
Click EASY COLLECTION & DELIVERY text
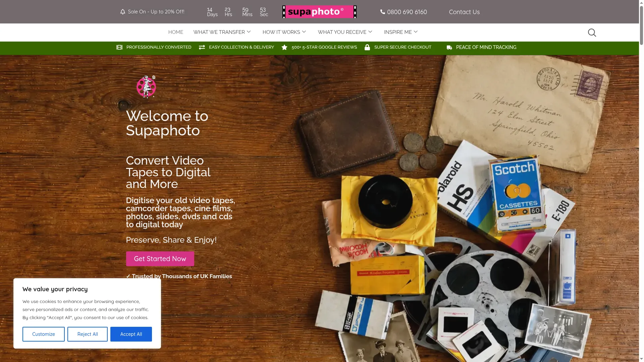click(x=241, y=47)
